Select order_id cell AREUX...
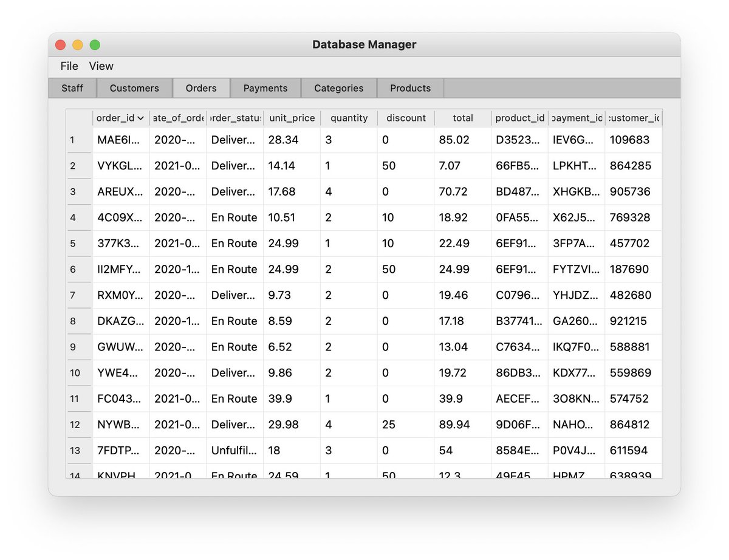This screenshot has height=560, width=729. (121, 192)
